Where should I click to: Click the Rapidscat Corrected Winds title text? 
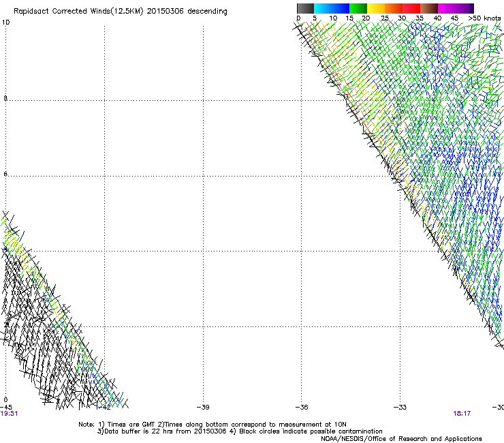[121, 12]
